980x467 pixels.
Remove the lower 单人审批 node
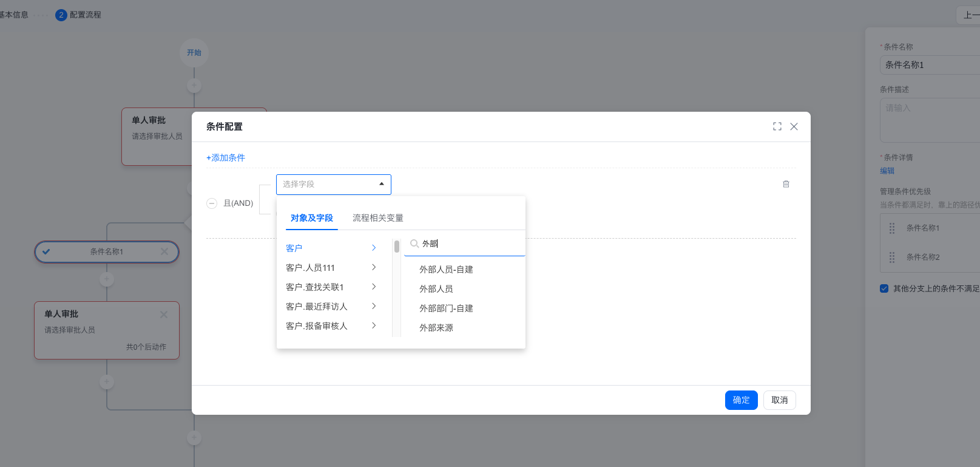(x=164, y=315)
